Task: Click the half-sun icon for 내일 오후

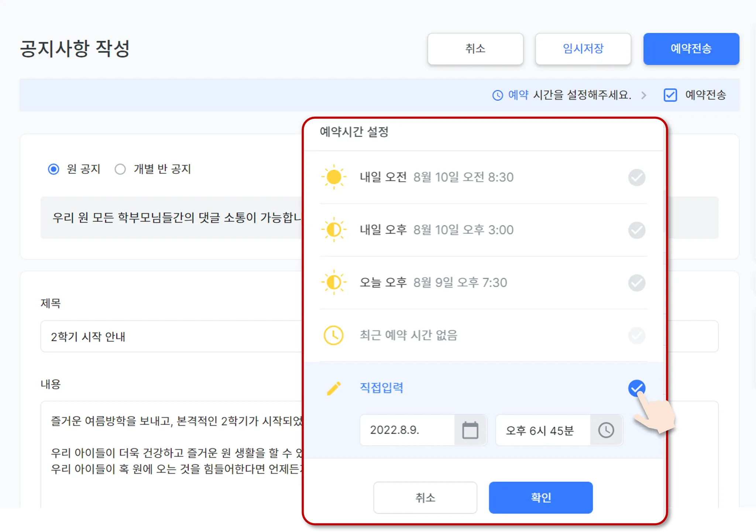Action: [334, 230]
